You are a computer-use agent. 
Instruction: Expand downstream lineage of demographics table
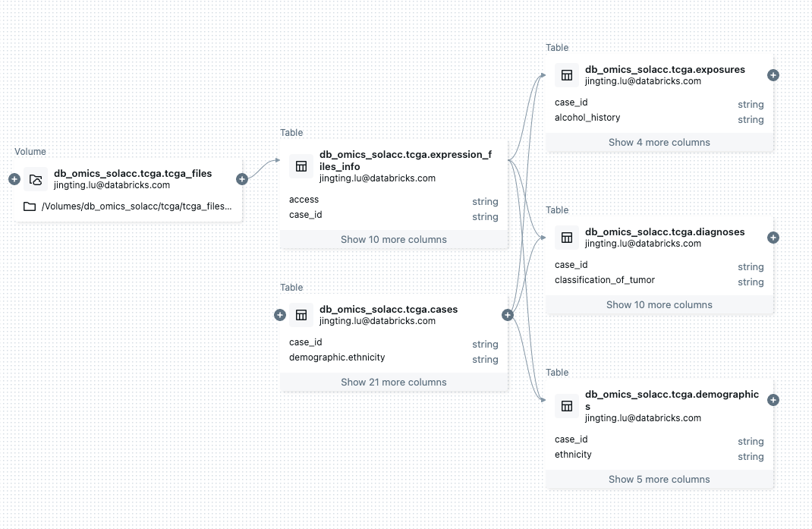click(773, 400)
